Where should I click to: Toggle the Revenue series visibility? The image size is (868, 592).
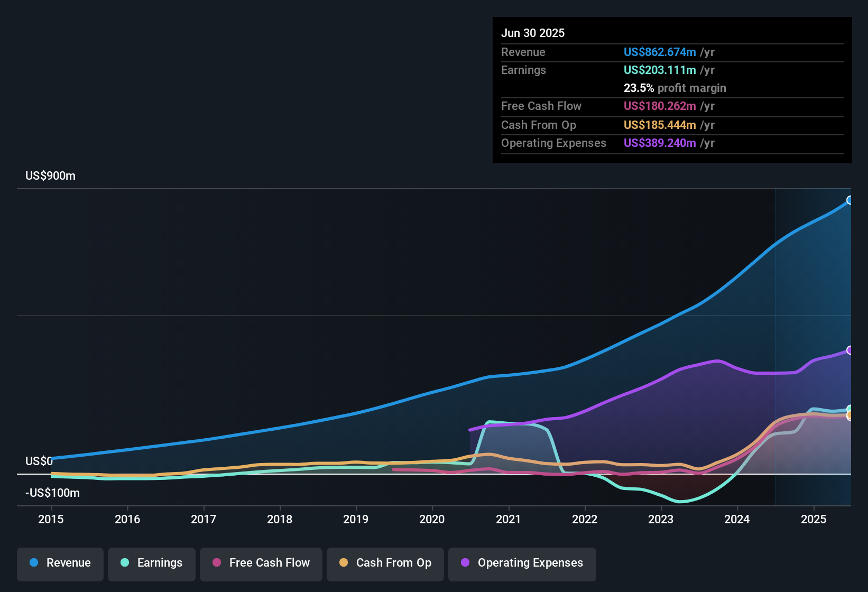(x=60, y=563)
